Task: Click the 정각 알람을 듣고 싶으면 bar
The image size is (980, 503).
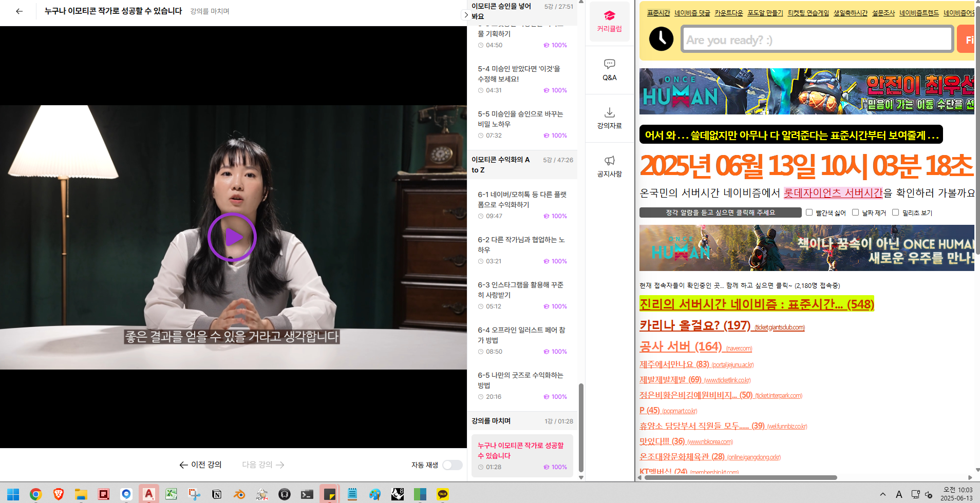Action: [x=720, y=212]
